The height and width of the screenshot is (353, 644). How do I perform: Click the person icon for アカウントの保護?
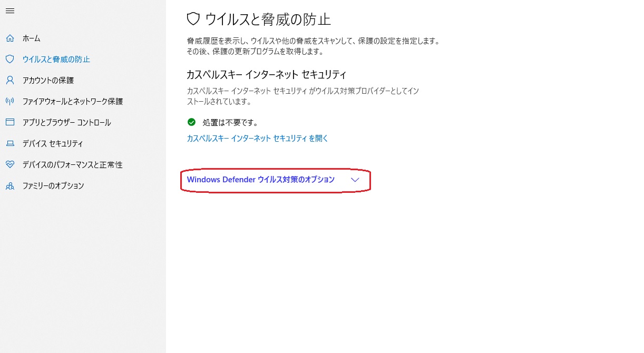pyautogui.click(x=9, y=80)
